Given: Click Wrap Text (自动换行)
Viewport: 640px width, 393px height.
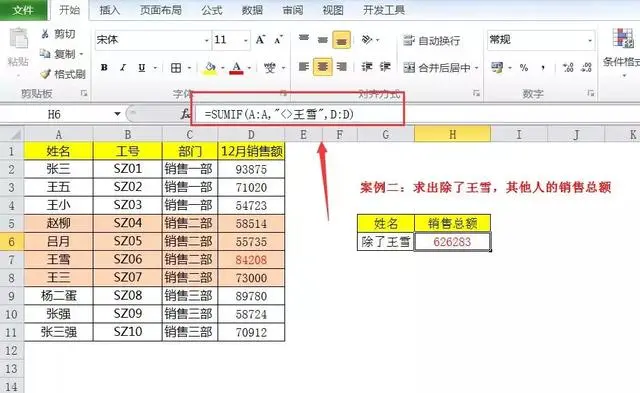Looking at the screenshot, I should click(431, 40).
